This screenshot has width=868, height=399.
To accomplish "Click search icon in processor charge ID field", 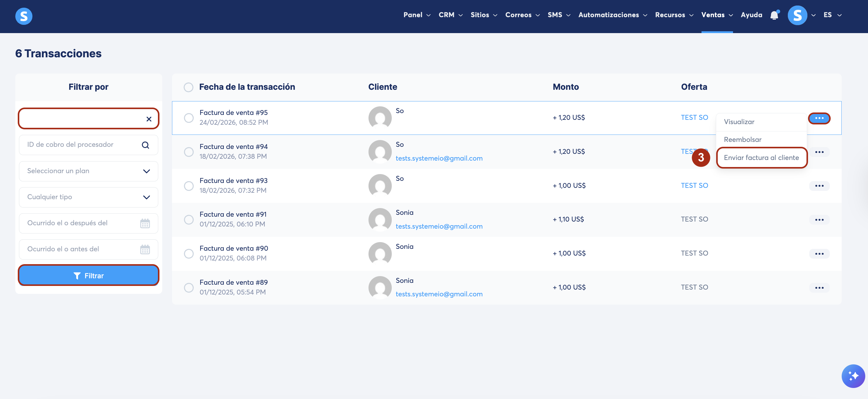I will pyautogui.click(x=145, y=145).
